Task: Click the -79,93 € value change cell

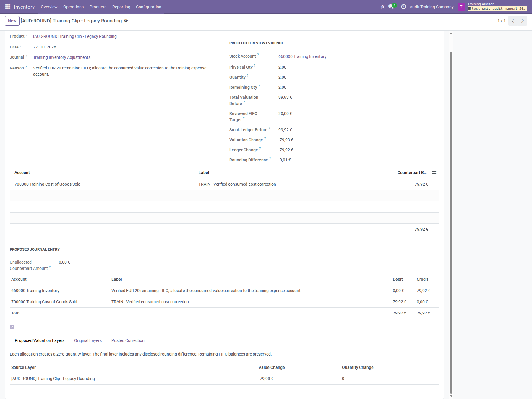Action: click(x=266, y=379)
